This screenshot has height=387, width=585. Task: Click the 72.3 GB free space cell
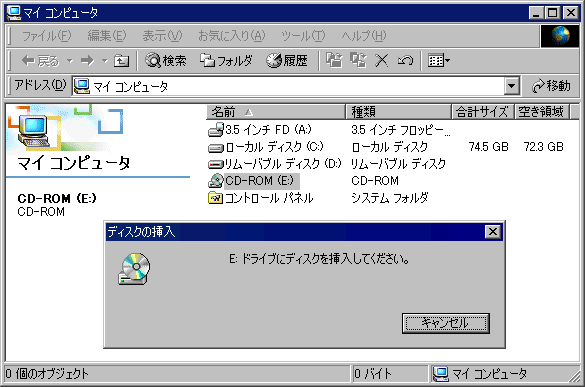(543, 147)
